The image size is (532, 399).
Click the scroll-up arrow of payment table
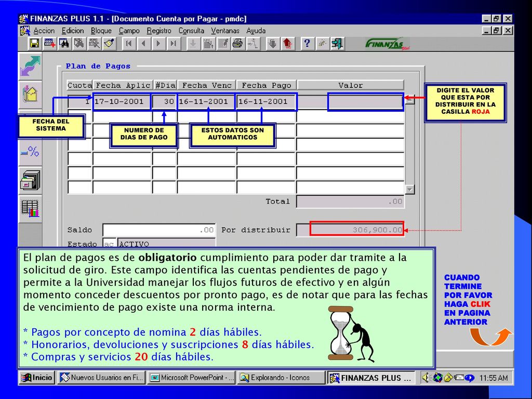(x=410, y=100)
